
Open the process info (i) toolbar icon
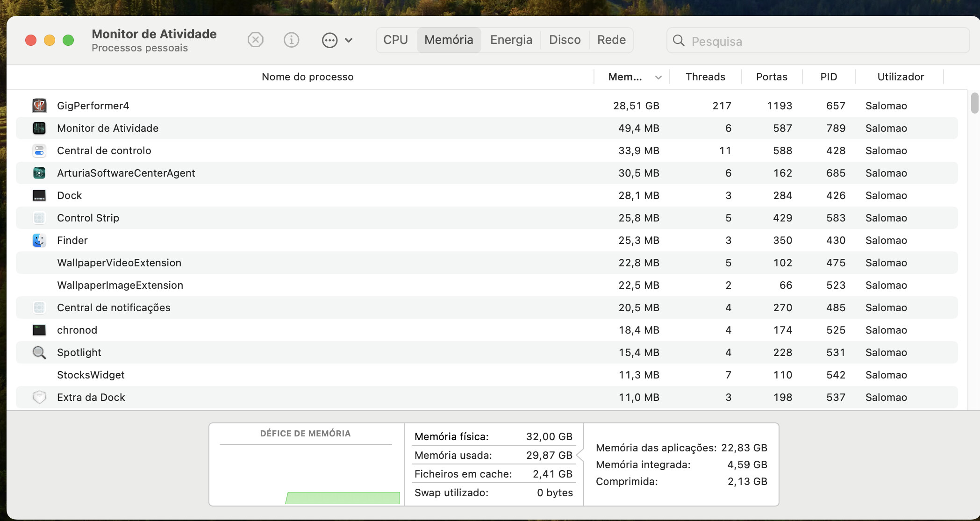click(291, 40)
